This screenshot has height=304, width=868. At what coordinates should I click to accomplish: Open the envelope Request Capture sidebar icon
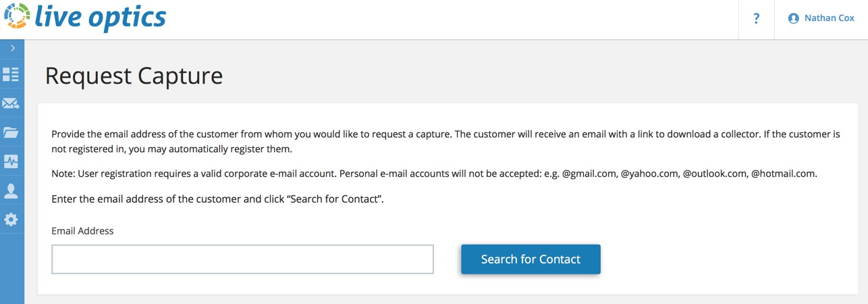pyautogui.click(x=11, y=103)
